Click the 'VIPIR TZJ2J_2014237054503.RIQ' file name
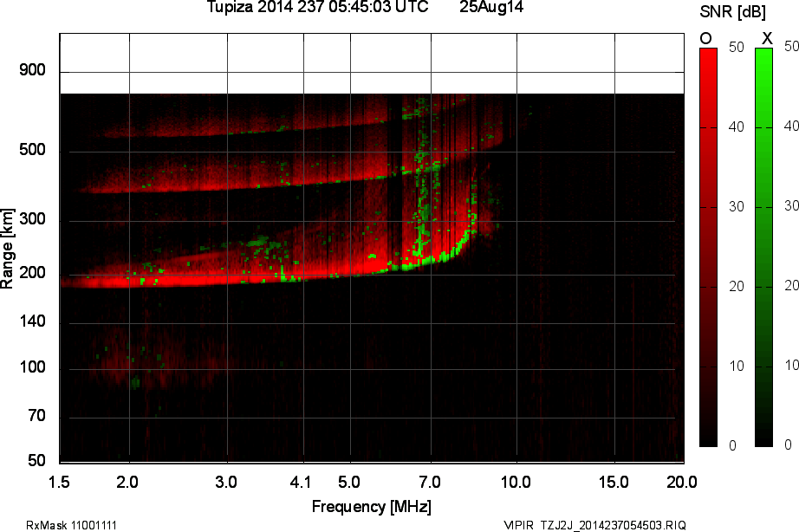This screenshot has height=532, width=799. 594,525
